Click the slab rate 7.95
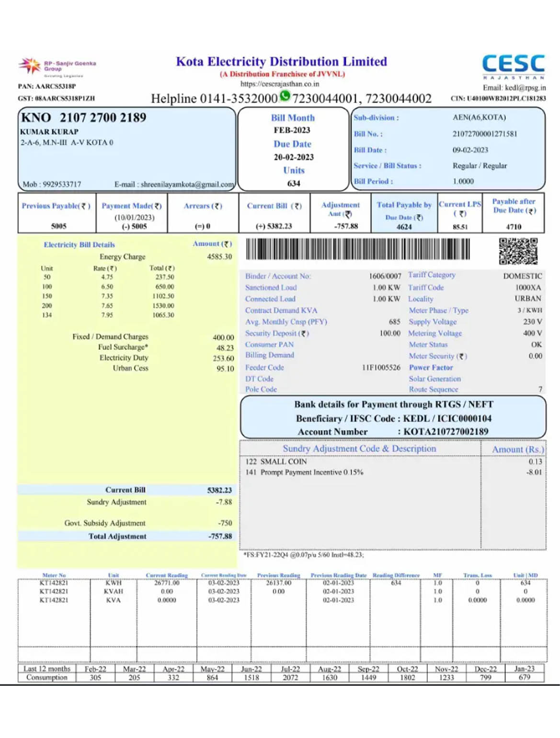The width and height of the screenshot is (560, 738). coord(107,315)
